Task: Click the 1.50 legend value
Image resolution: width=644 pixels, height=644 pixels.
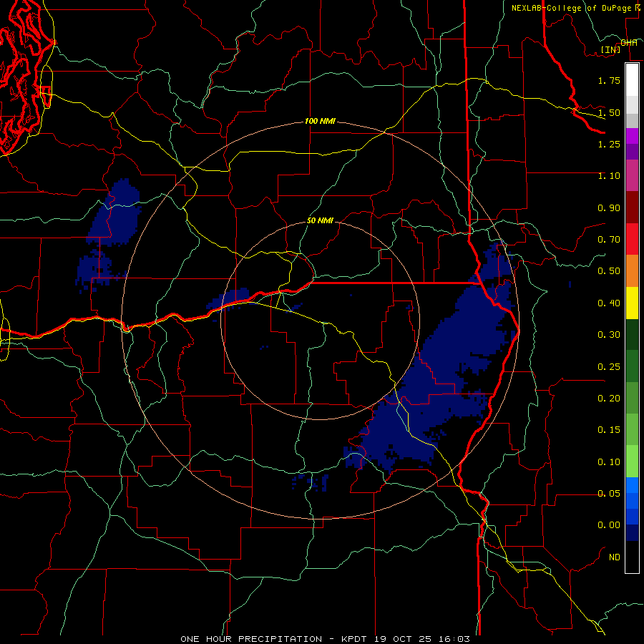Action: 609,112
